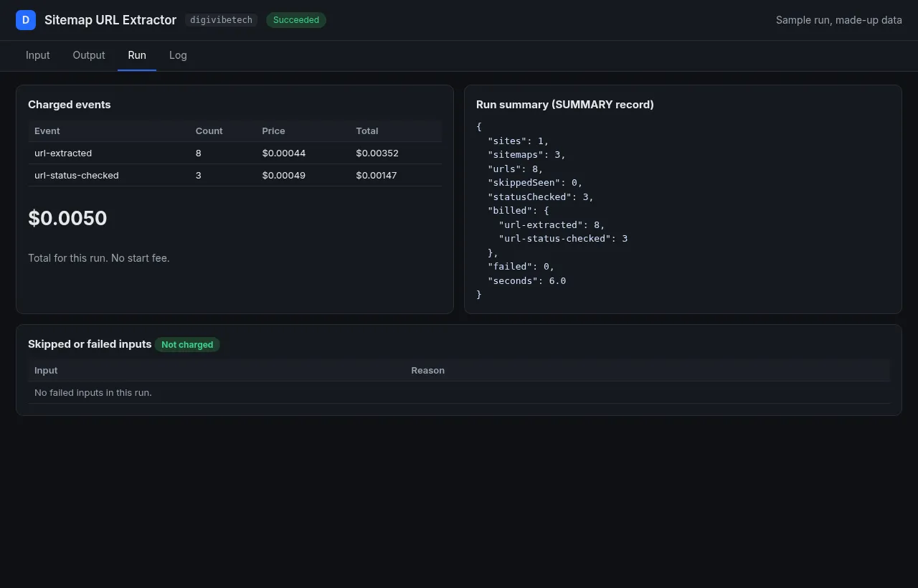Click the digivibetech author badge
This screenshot has height=588, width=918.
click(x=221, y=20)
